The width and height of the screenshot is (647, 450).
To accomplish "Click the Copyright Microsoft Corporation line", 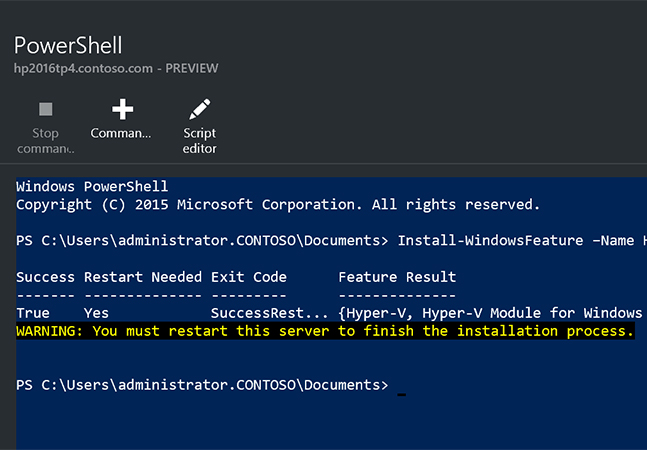I will 278,205.
